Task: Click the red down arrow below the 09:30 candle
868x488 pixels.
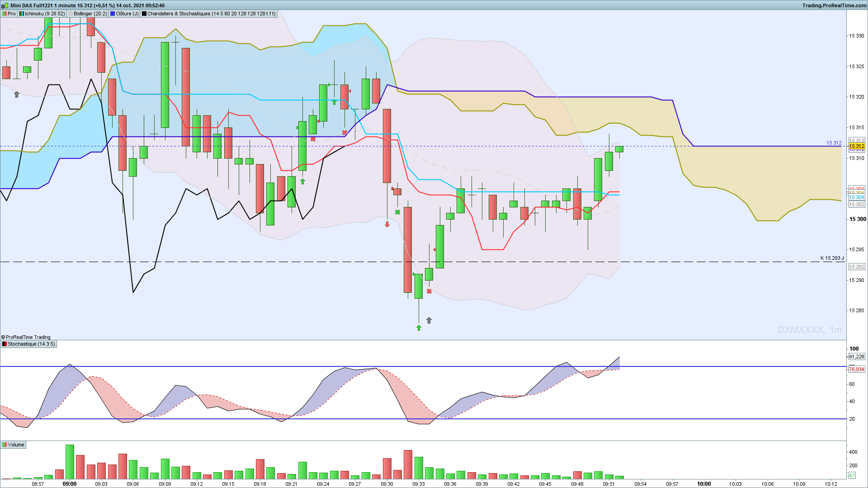Action: [387, 224]
